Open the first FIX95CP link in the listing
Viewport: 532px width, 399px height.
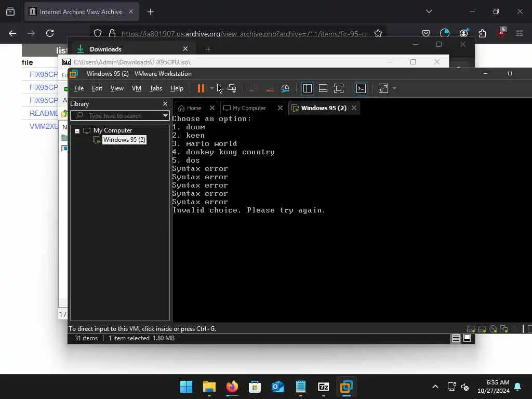(x=44, y=74)
